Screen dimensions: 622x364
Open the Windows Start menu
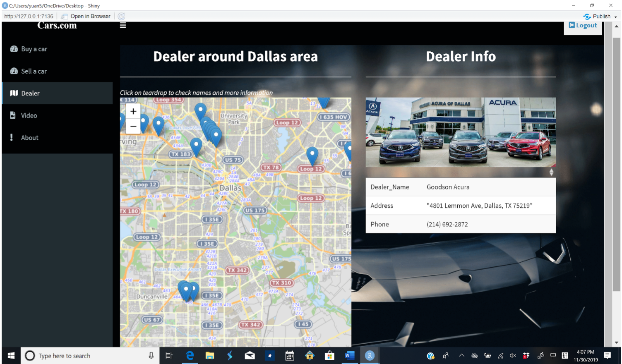coord(11,356)
